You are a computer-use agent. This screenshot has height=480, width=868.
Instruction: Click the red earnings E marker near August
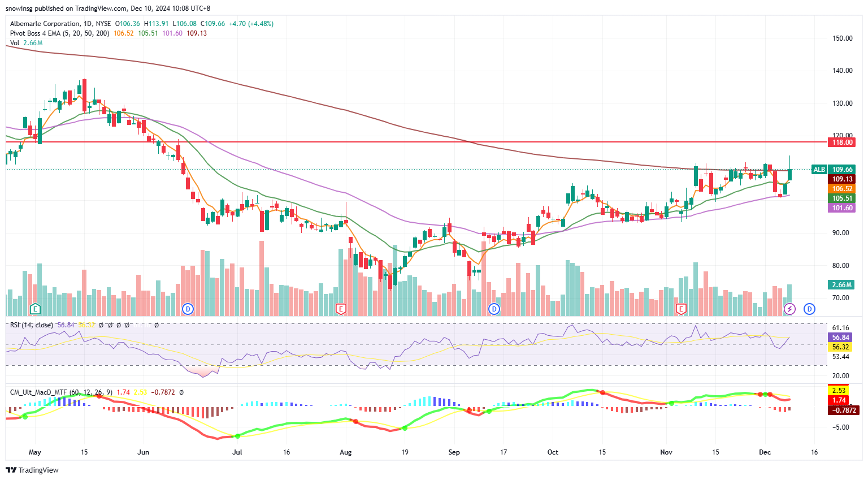coord(340,309)
